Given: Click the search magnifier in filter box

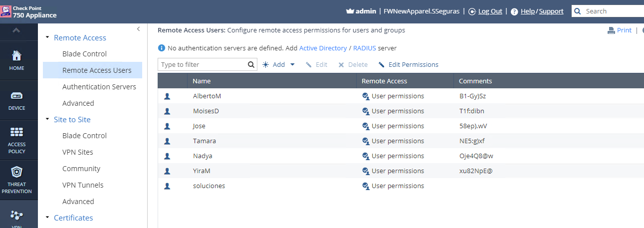Looking at the screenshot, I should pyautogui.click(x=251, y=65).
